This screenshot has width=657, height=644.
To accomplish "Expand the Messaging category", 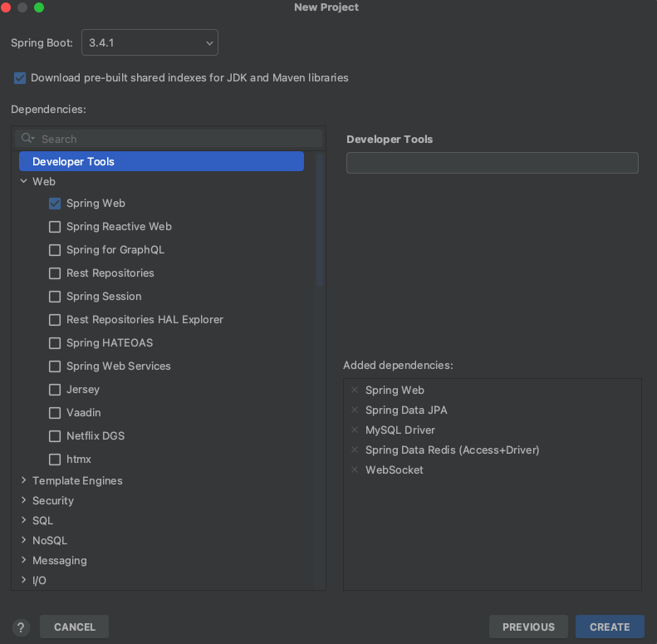I will click(24, 560).
